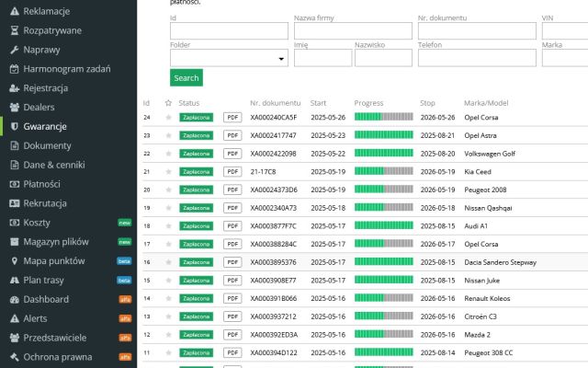
Task: Sort the table by Start column
Action: (x=319, y=103)
